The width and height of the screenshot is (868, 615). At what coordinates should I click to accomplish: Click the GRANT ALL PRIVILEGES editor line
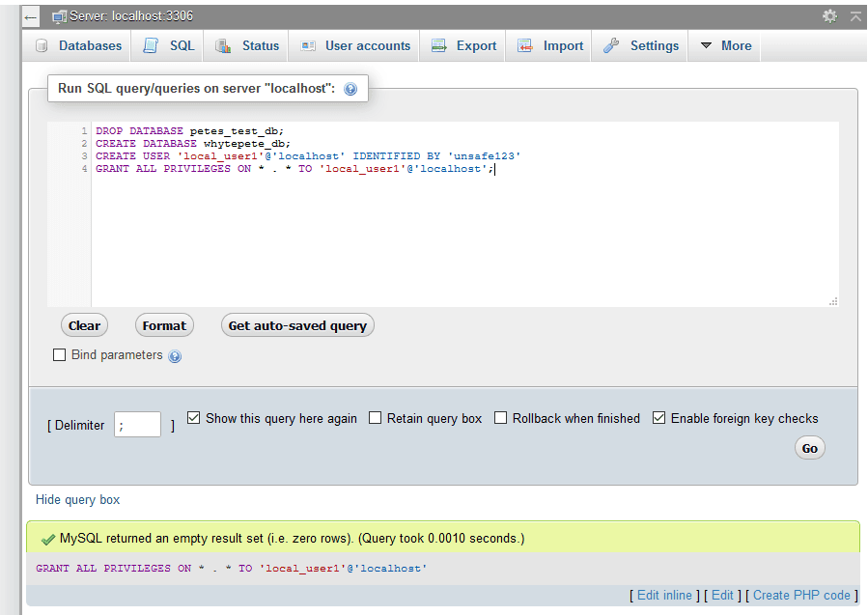click(294, 169)
